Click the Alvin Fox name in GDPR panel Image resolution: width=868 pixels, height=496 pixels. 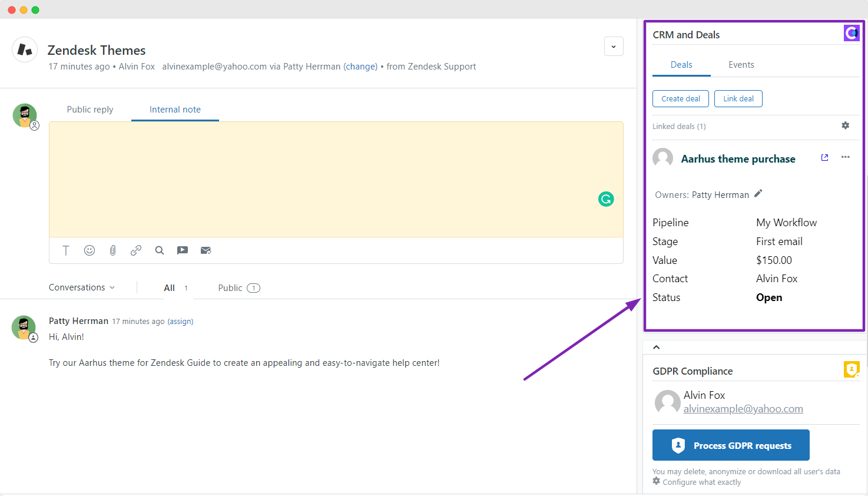(x=704, y=395)
